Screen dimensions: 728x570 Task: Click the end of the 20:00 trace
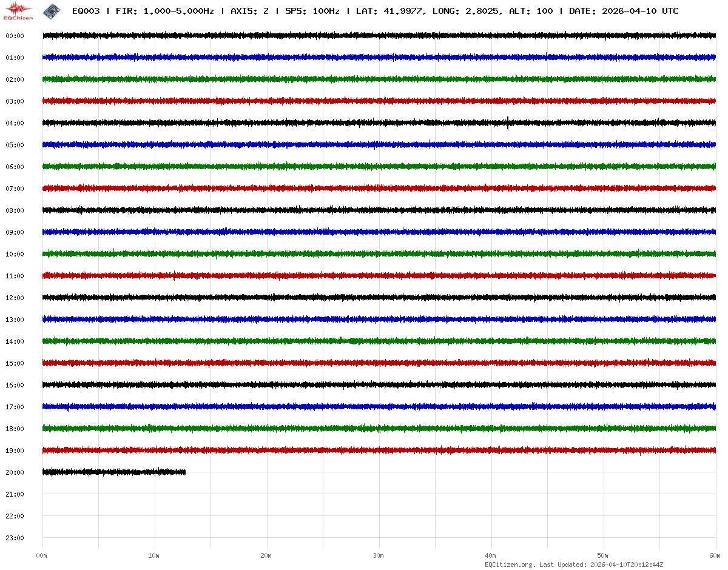[x=184, y=472]
